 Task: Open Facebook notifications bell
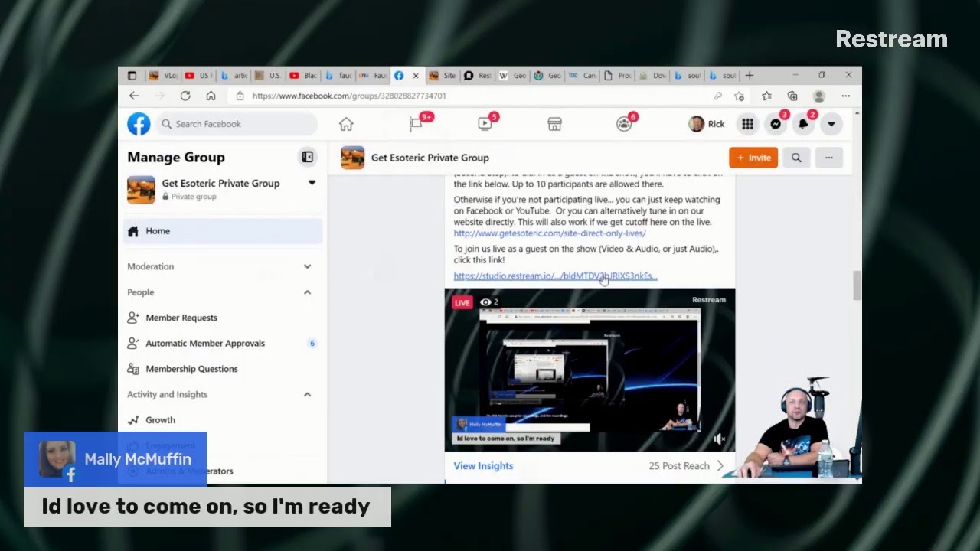[803, 124]
